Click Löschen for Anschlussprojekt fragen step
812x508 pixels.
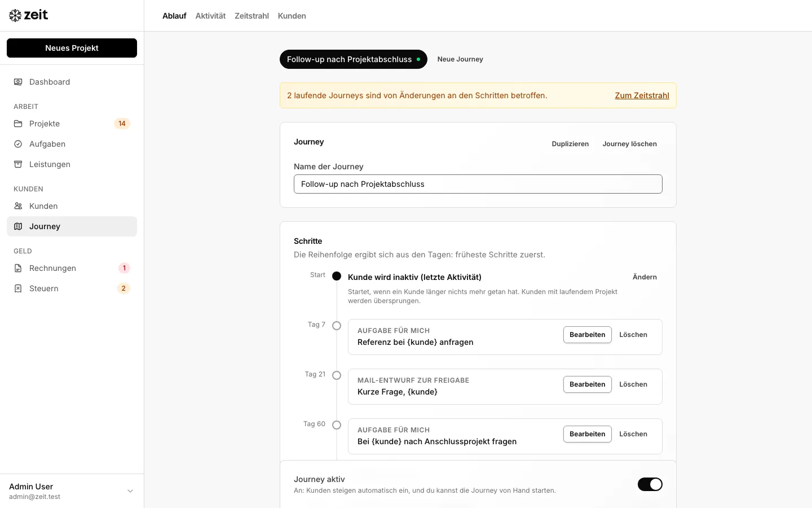point(633,434)
